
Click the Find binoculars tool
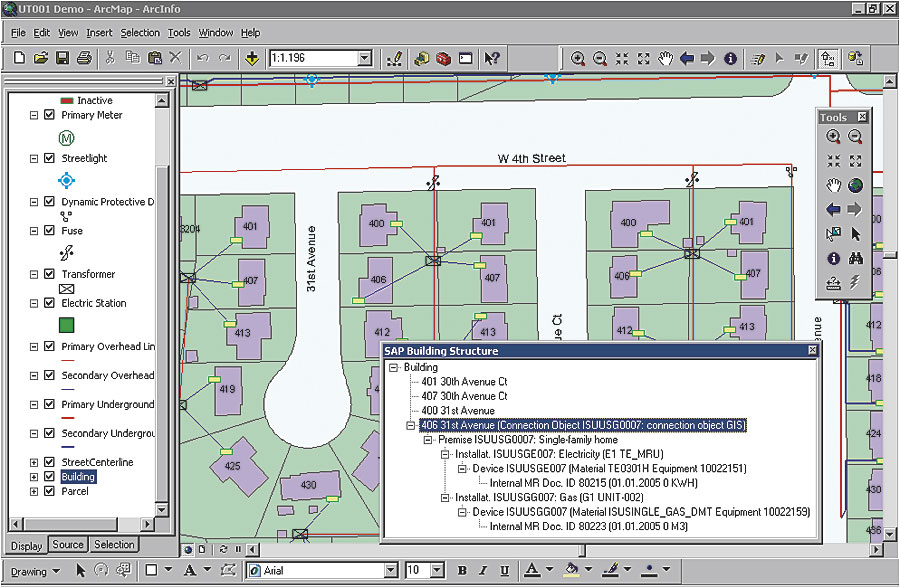[x=855, y=258]
